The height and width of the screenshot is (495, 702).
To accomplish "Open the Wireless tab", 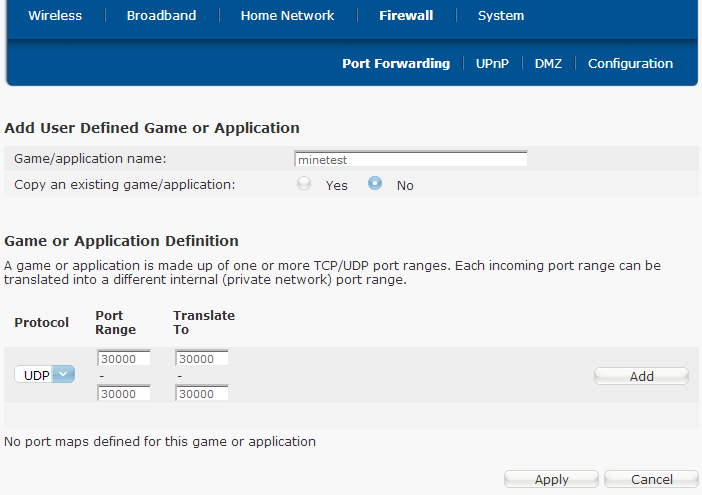I will click(55, 16).
